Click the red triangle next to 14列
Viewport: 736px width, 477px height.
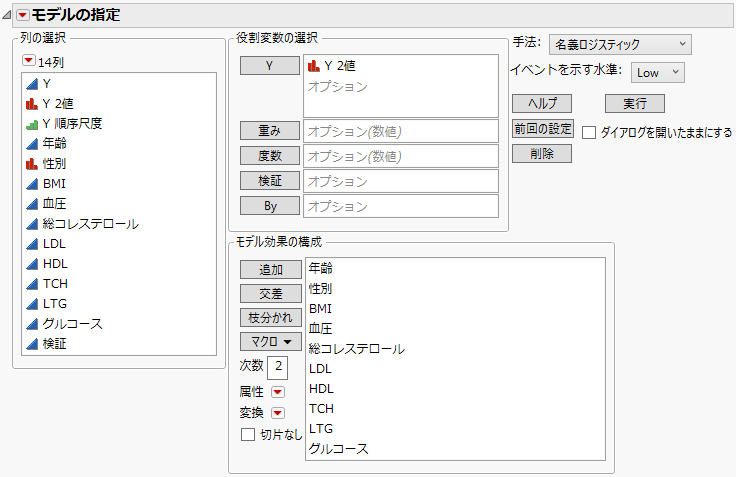(28, 61)
